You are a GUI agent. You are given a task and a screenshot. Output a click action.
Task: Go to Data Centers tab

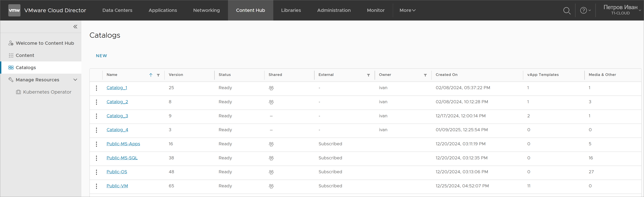[117, 10]
